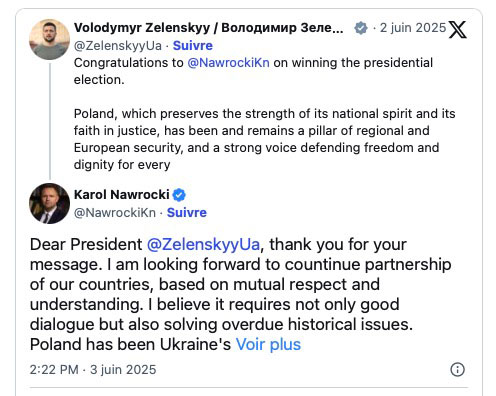Click the info circle icon

pyautogui.click(x=457, y=369)
